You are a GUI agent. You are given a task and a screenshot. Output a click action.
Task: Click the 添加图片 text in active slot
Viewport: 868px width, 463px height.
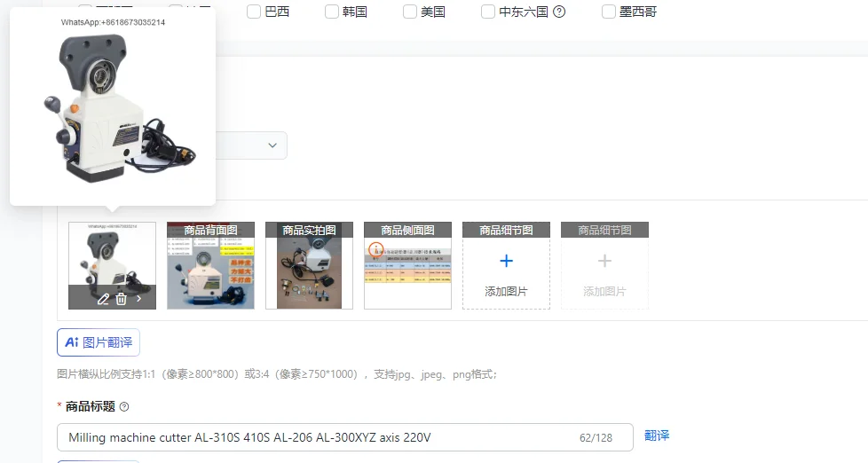pyautogui.click(x=506, y=292)
